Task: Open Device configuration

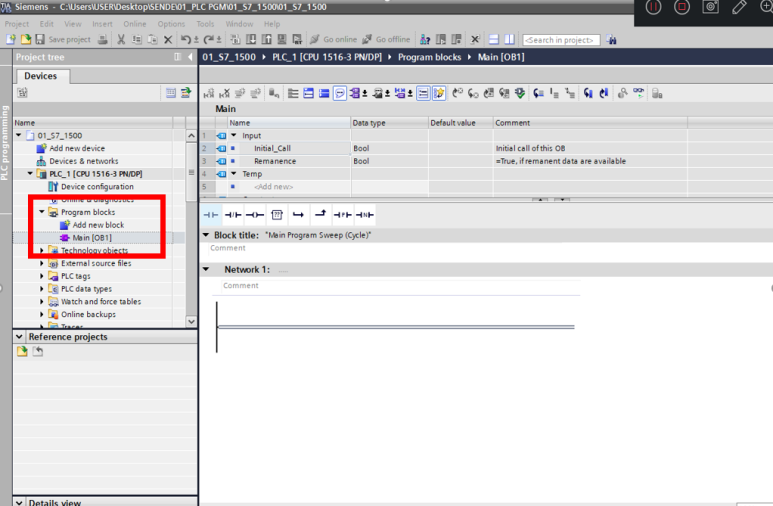Action: coord(97,186)
